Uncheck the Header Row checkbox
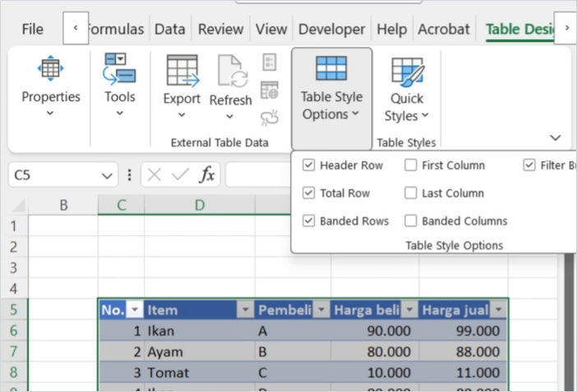 tap(308, 165)
